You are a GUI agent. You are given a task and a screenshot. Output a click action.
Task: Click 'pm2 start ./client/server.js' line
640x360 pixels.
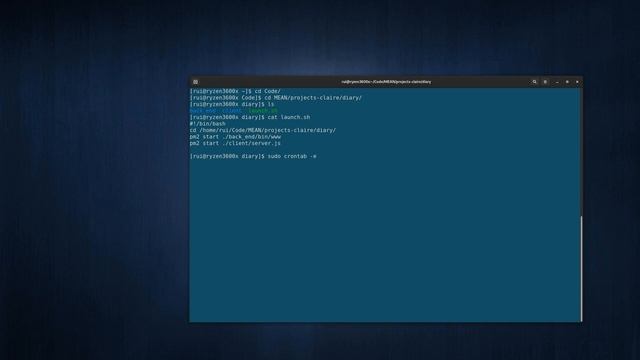coord(235,143)
